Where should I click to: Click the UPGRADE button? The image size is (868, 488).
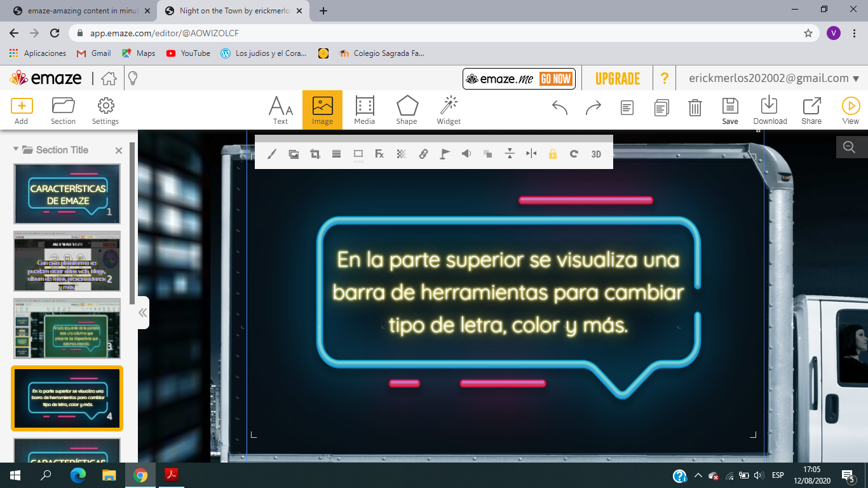[x=618, y=79]
